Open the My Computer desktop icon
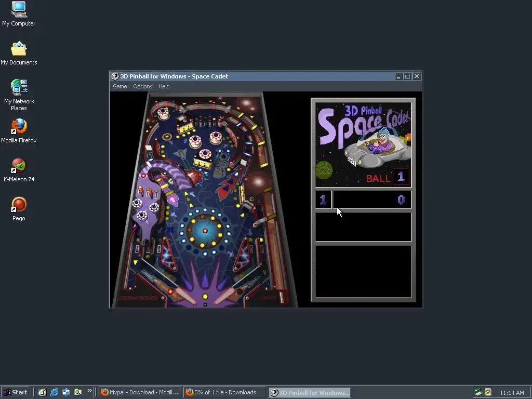 click(19, 14)
